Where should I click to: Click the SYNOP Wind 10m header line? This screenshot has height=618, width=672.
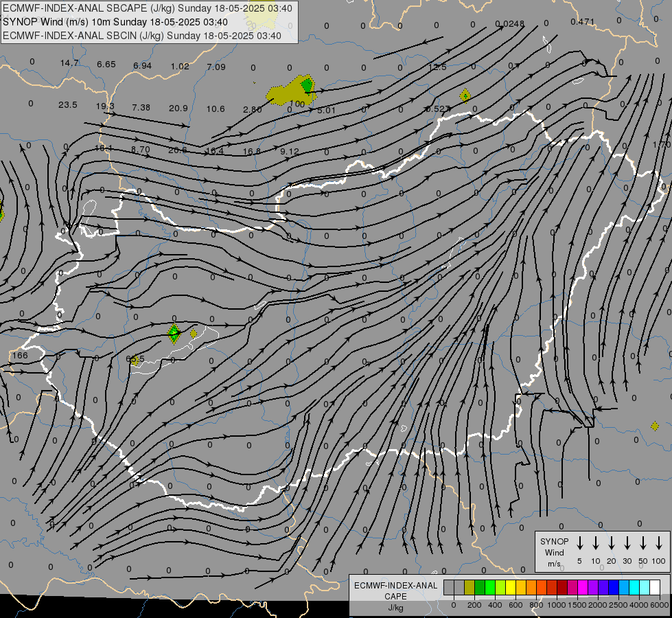point(115,22)
